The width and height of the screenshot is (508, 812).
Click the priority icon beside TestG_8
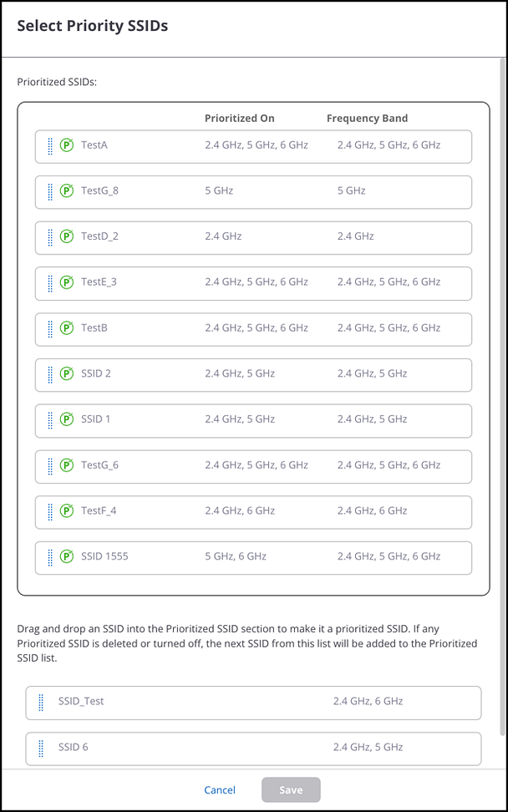68,191
